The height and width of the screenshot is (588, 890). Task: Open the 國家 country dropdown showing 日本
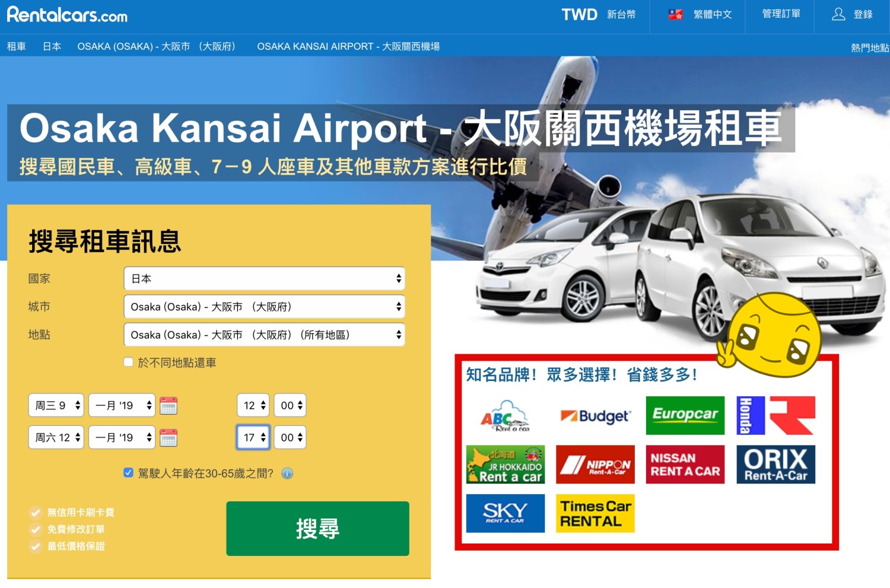click(264, 278)
